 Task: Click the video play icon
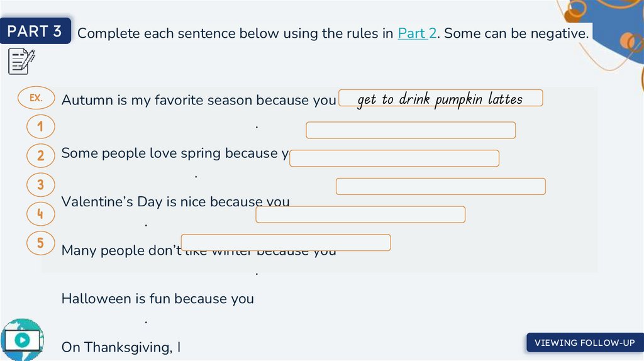pyautogui.click(x=22, y=340)
